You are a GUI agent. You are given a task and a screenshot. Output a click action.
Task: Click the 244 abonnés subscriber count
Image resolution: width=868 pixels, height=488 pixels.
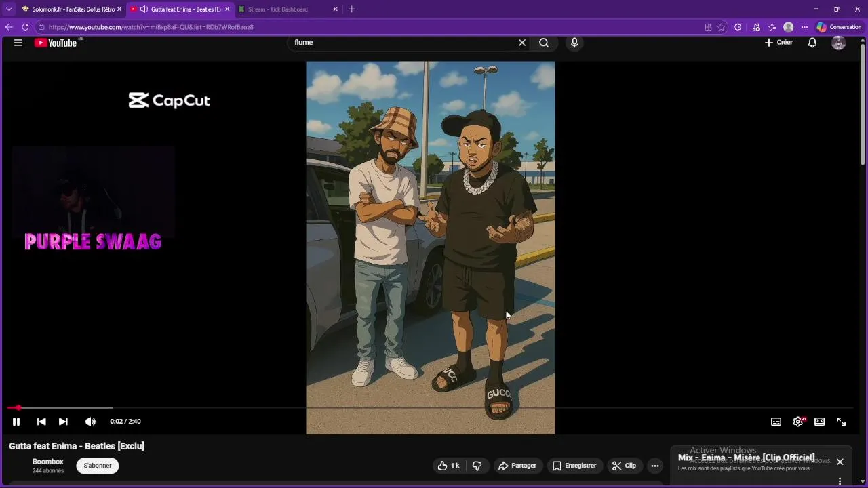[x=48, y=471]
